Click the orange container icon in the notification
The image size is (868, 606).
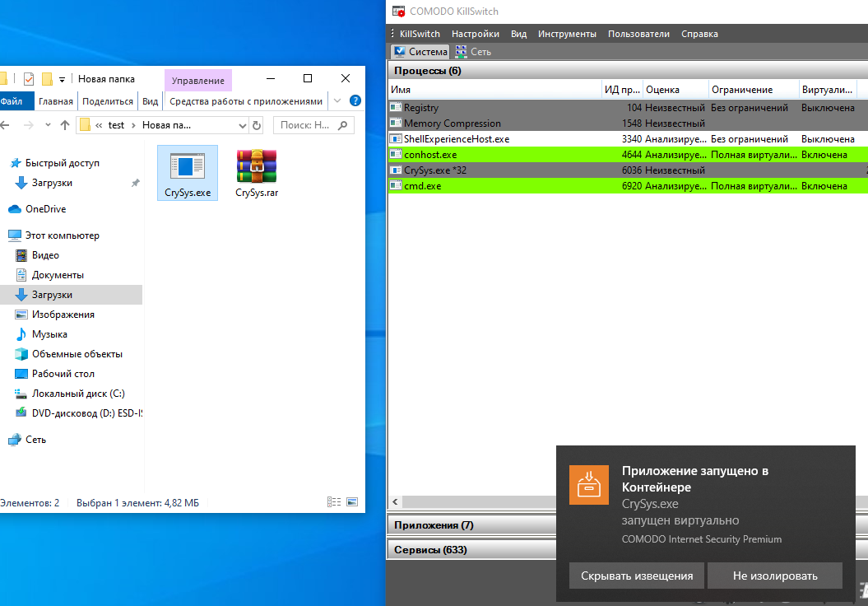pos(589,485)
